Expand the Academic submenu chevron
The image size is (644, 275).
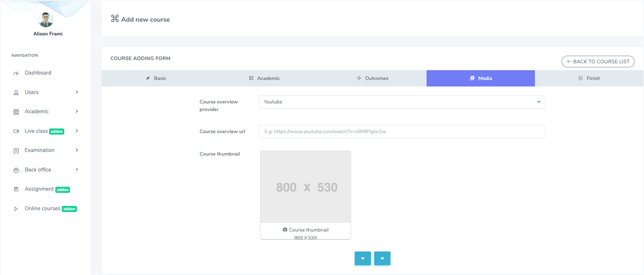pyautogui.click(x=77, y=111)
